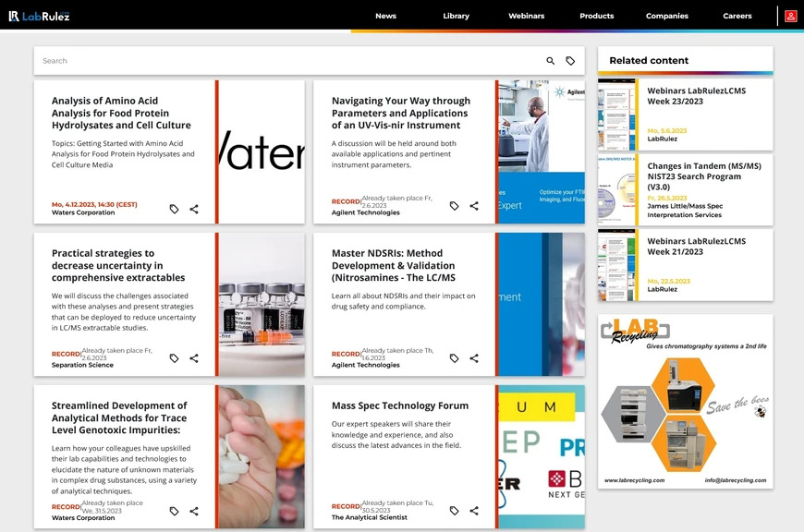The width and height of the screenshot is (804, 532).
Task: Click tag icon on Master NDSRIs card
Action: 454,358
